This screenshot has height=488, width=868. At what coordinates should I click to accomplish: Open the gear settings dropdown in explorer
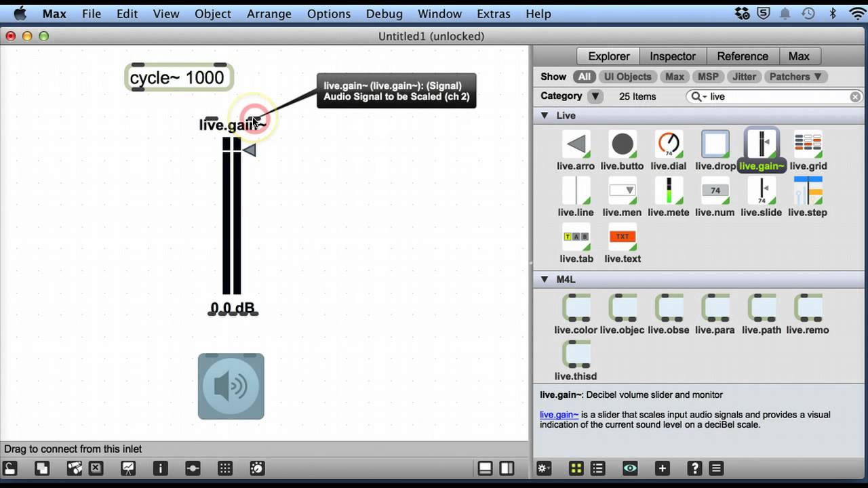point(544,468)
